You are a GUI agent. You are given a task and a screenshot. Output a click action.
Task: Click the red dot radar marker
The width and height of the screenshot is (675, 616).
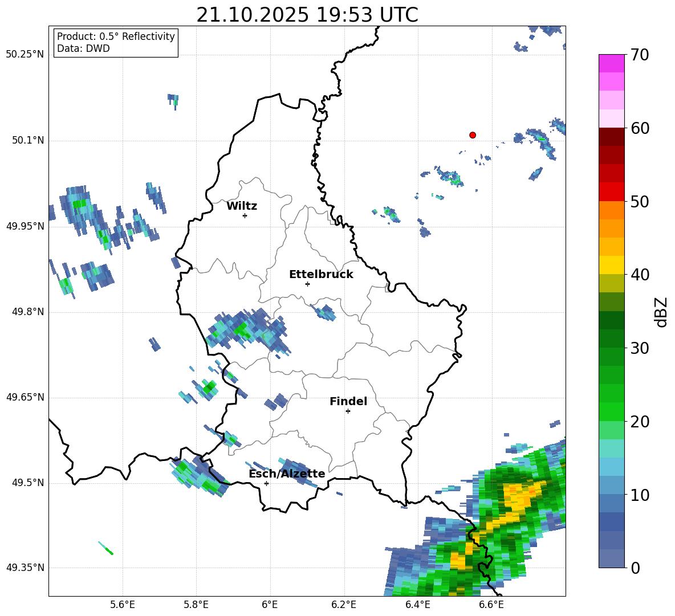472,135
